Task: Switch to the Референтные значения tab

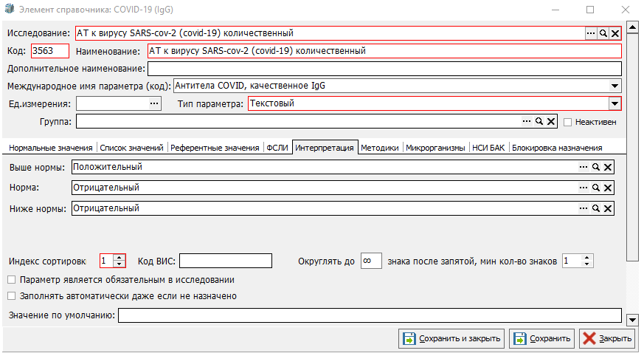Action: 215,148
